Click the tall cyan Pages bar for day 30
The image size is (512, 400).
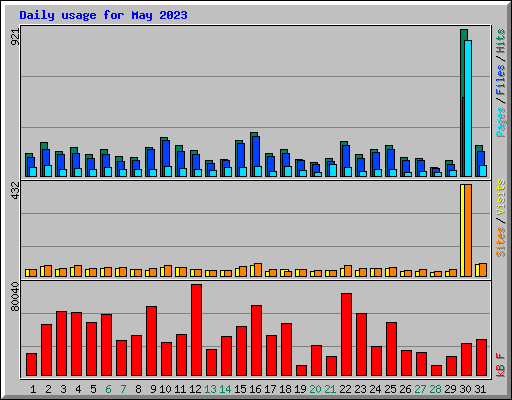(x=468, y=108)
